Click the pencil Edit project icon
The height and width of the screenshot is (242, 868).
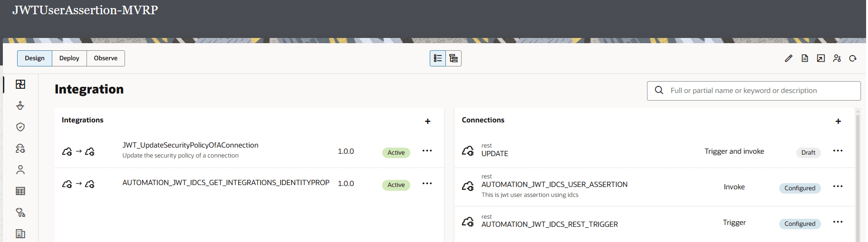pyautogui.click(x=789, y=58)
